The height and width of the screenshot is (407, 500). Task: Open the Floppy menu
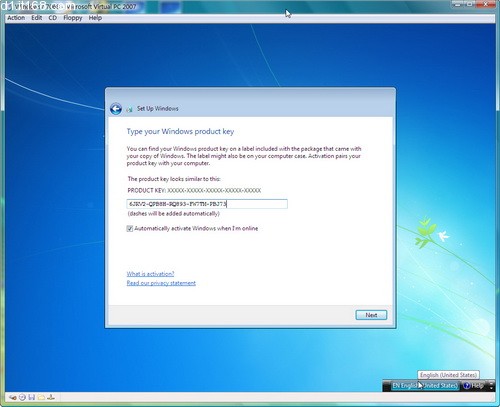tap(73, 18)
